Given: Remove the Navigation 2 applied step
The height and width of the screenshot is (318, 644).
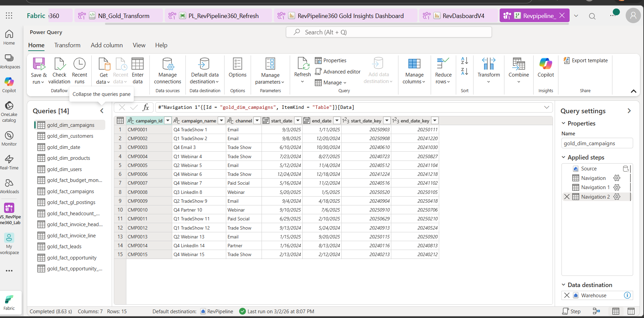Looking at the screenshot, I should click(567, 197).
